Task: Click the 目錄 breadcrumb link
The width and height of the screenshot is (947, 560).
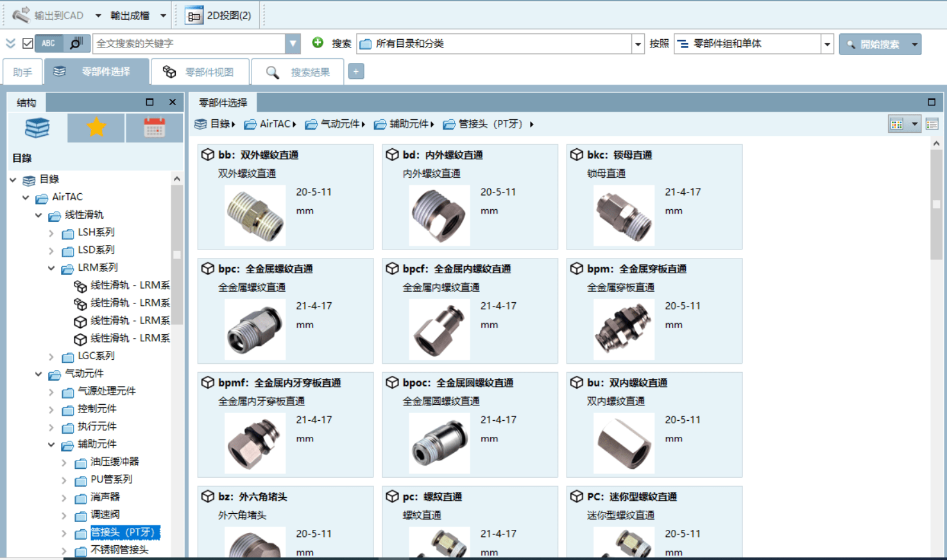Action: [220, 124]
